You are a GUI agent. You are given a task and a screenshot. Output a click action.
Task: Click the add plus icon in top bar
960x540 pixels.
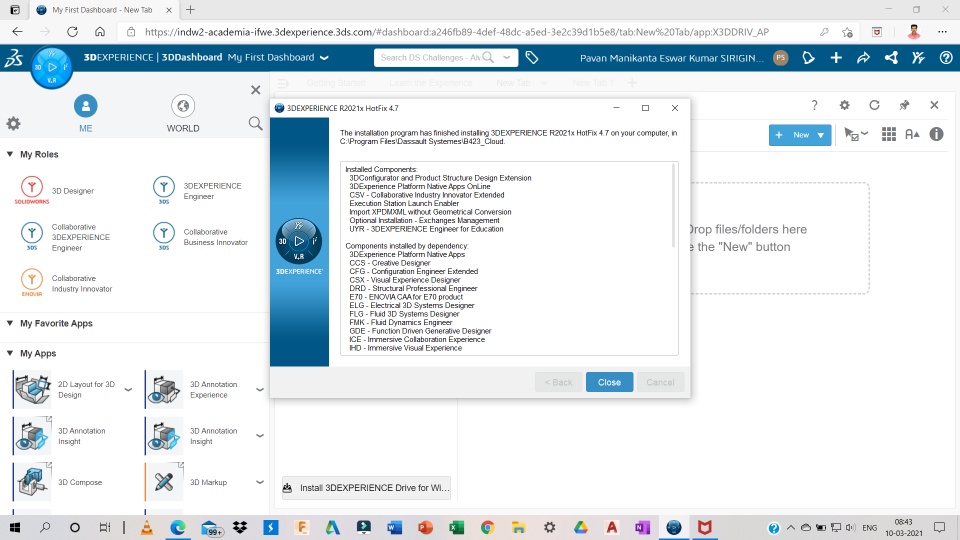[x=836, y=58]
